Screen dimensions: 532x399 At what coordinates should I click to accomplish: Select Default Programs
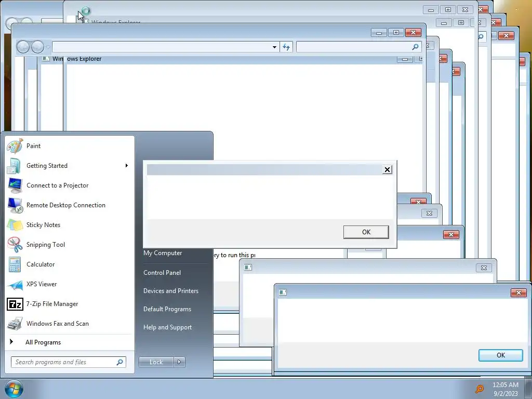(x=167, y=309)
